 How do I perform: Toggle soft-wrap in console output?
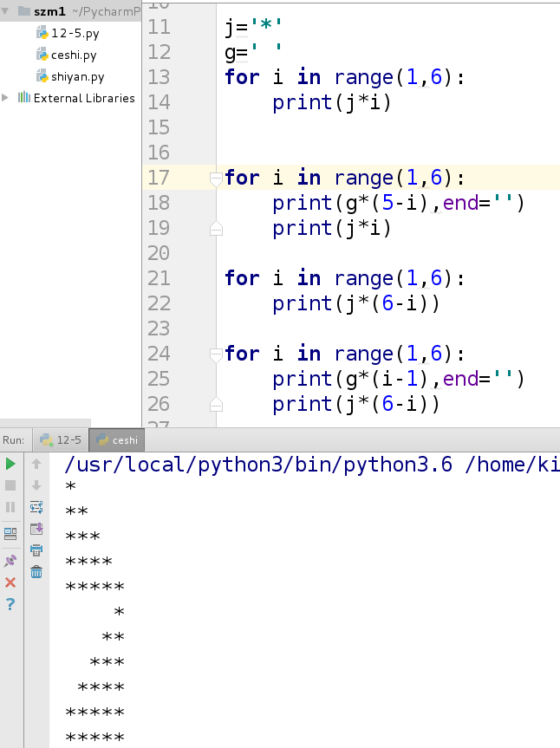coord(36,507)
